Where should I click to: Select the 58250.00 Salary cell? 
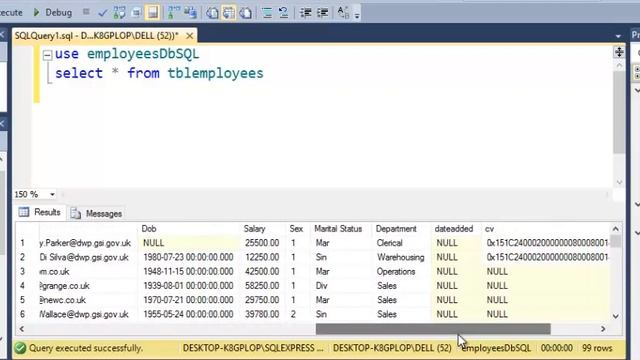tap(262, 286)
